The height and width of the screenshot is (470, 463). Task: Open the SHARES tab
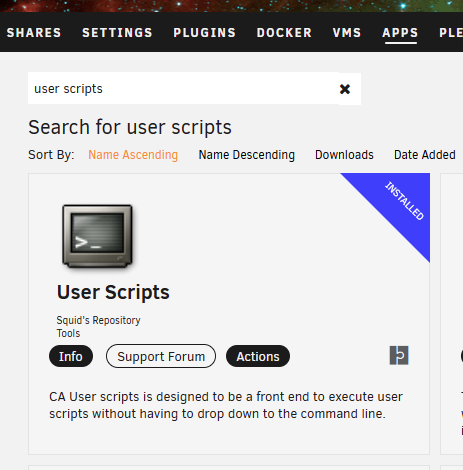point(34,33)
